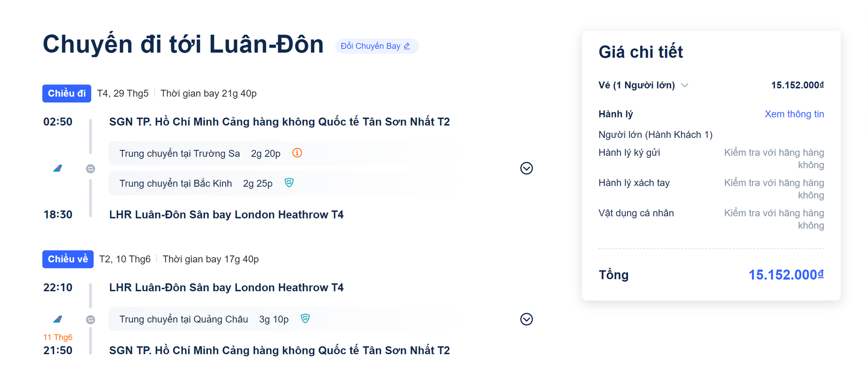Select the airline logo on the departure flight
868x381 pixels.
click(58, 169)
